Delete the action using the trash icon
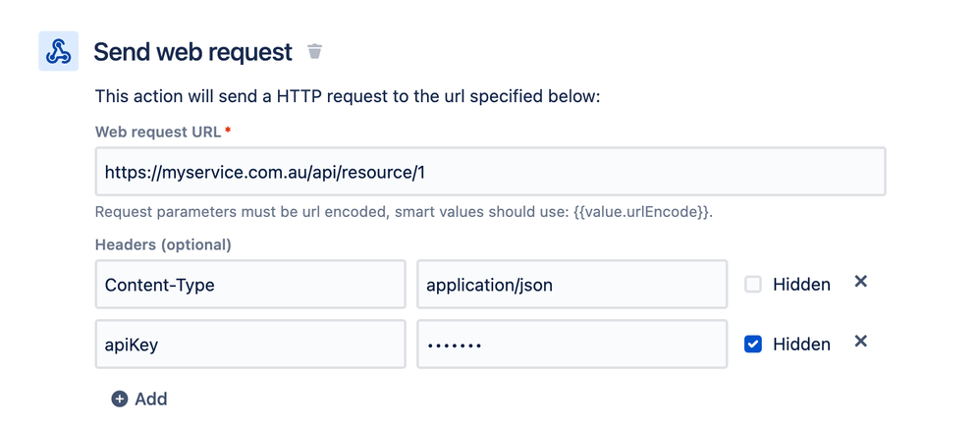This screenshot has height=425, width=980. coord(315,51)
